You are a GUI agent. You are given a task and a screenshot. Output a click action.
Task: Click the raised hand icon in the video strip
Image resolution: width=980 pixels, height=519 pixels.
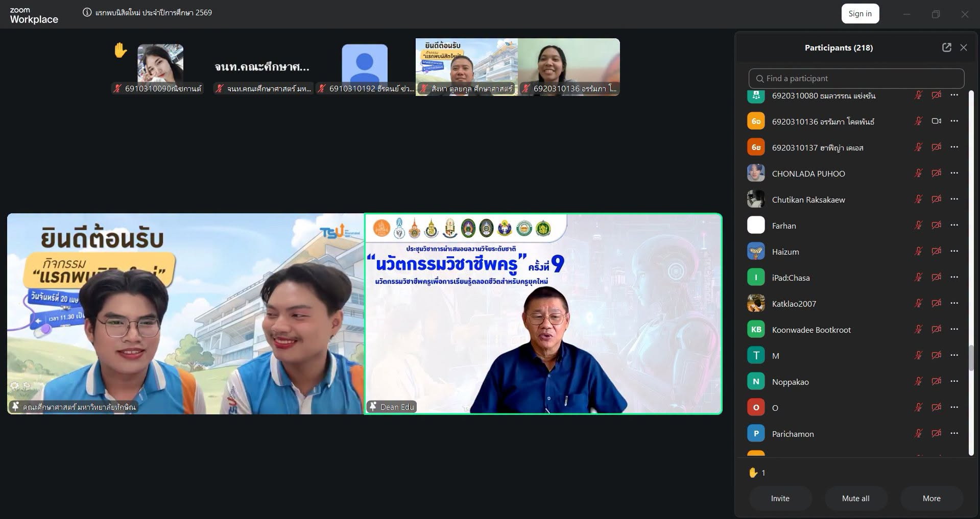pyautogui.click(x=121, y=51)
